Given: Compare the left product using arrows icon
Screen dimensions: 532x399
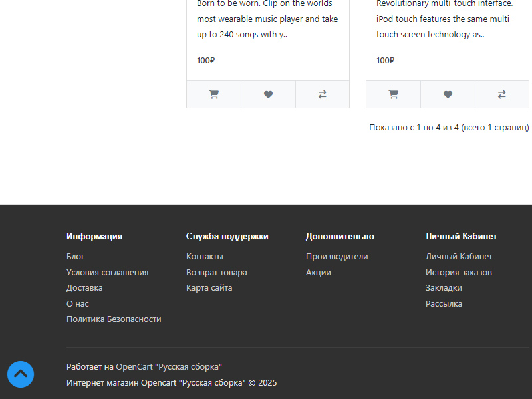Looking at the screenshot, I should [323, 94].
